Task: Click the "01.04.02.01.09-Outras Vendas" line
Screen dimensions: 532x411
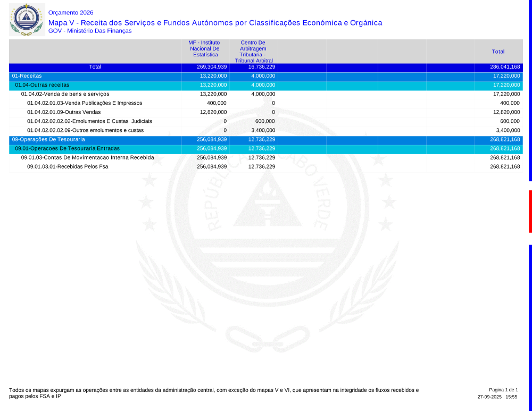Action: (64, 112)
